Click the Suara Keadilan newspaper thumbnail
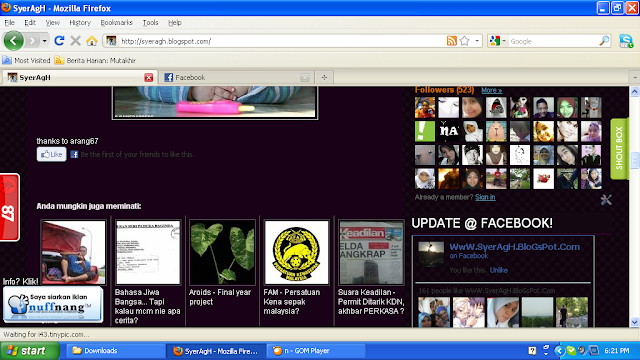The image size is (640, 360). click(371, 252)
